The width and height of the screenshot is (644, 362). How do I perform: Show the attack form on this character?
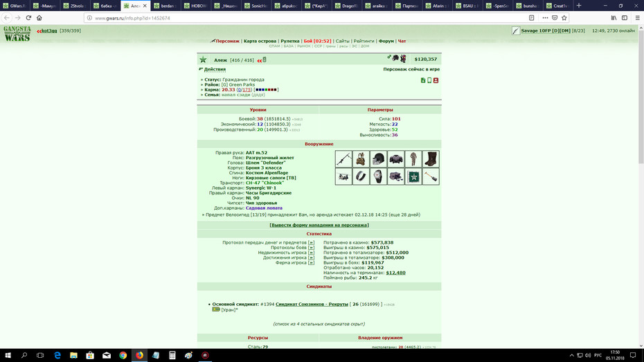pos(319,225)
